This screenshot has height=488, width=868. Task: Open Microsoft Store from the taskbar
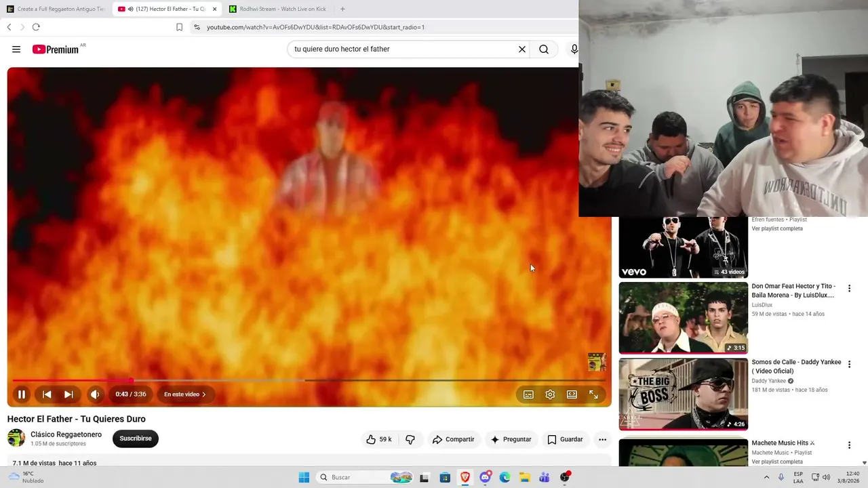(444, 477)
